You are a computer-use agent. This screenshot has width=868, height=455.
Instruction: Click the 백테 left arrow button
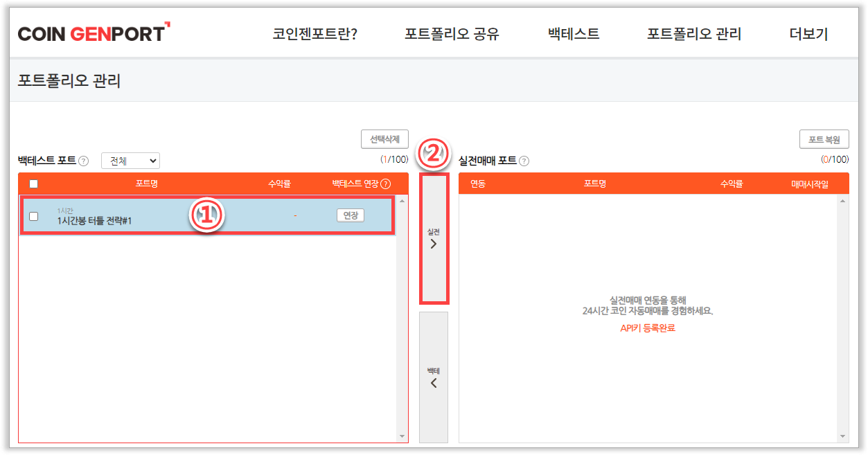pyautogui.click(x=434, y=377)
